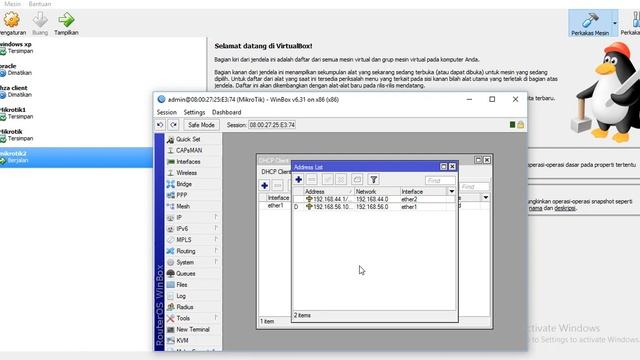Viewport: 640px width, 360px height.
Task: Select the DHCP Client tab
Action: click(276, 172)
